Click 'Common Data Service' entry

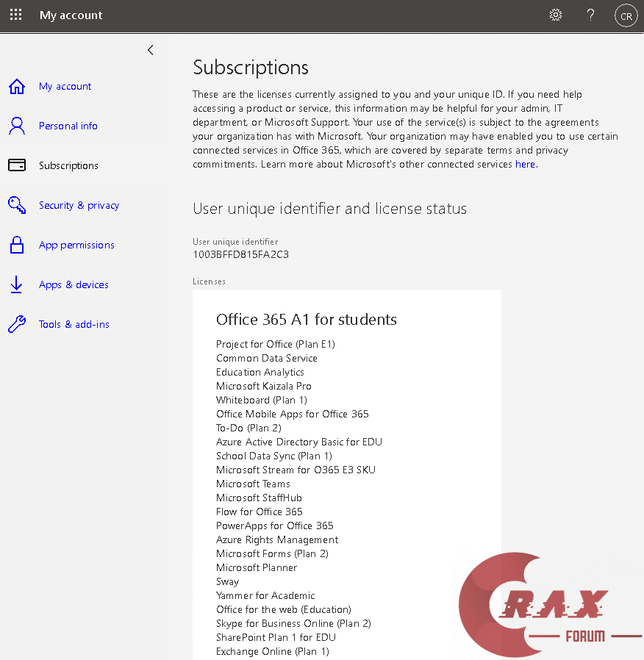tap(267, 358)
